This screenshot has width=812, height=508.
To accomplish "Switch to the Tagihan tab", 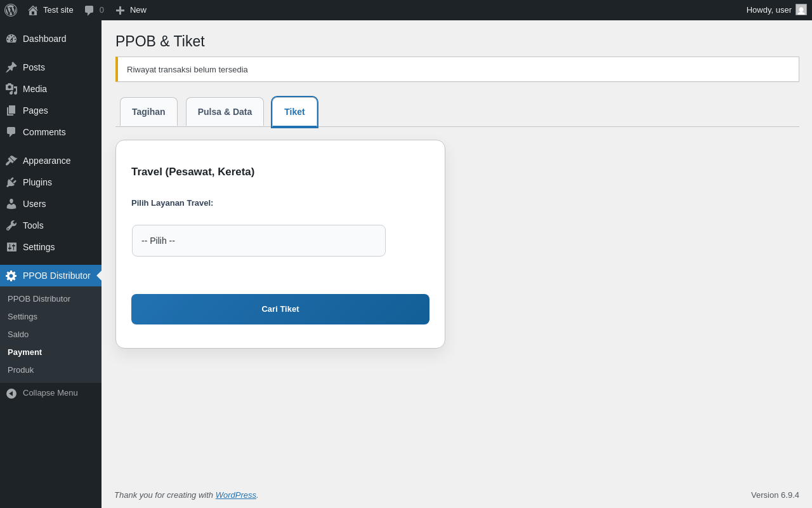I will pyautogui.click(x=148, y=112).
